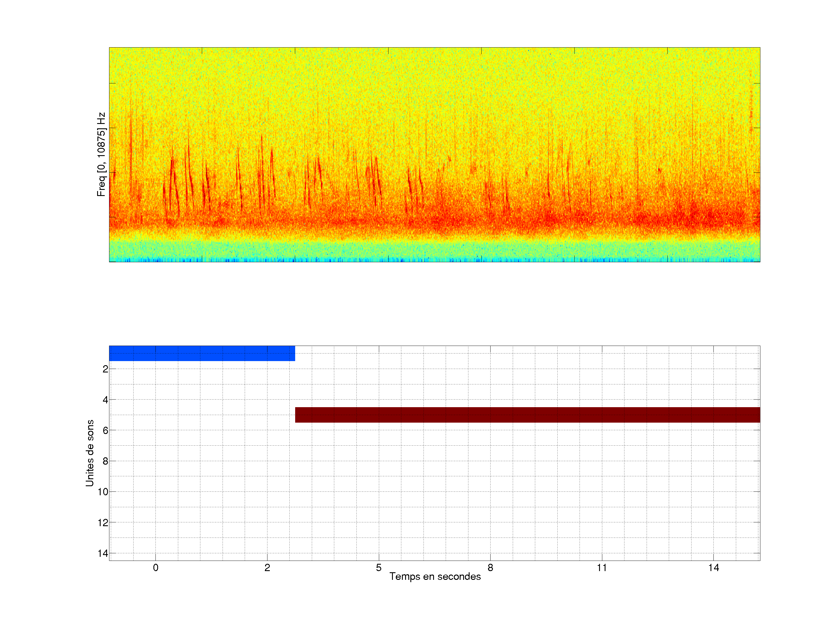Click y-axis tick label 4
Image resolution: width=840 pixels, height=630 pixels.
pyautogui.click(x=105, y=400)
